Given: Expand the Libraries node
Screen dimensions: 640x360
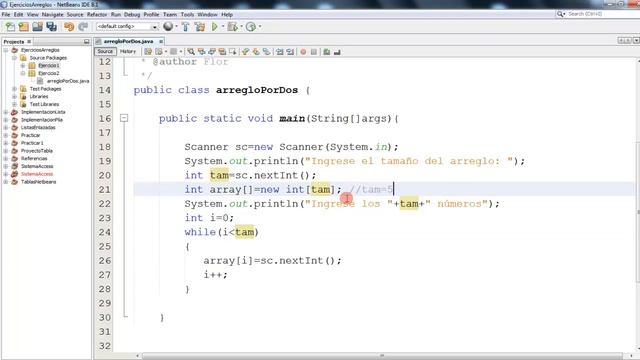Looking at the screenshot, I should point(14,97).
